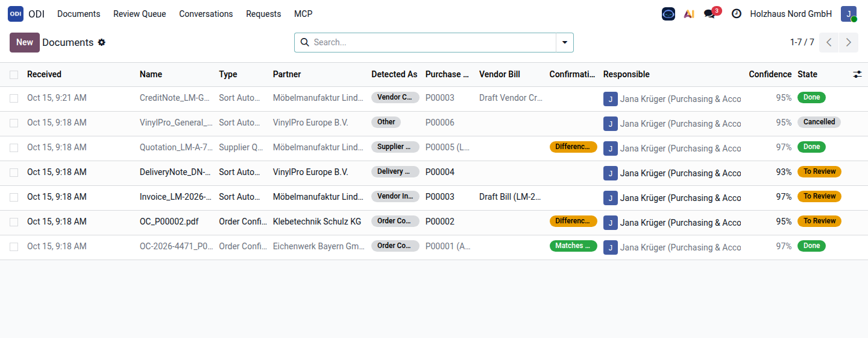Click Jana Krüger avatar in Invoice_LM row
This screenshot has height=338, width=868.
(611, 198)
